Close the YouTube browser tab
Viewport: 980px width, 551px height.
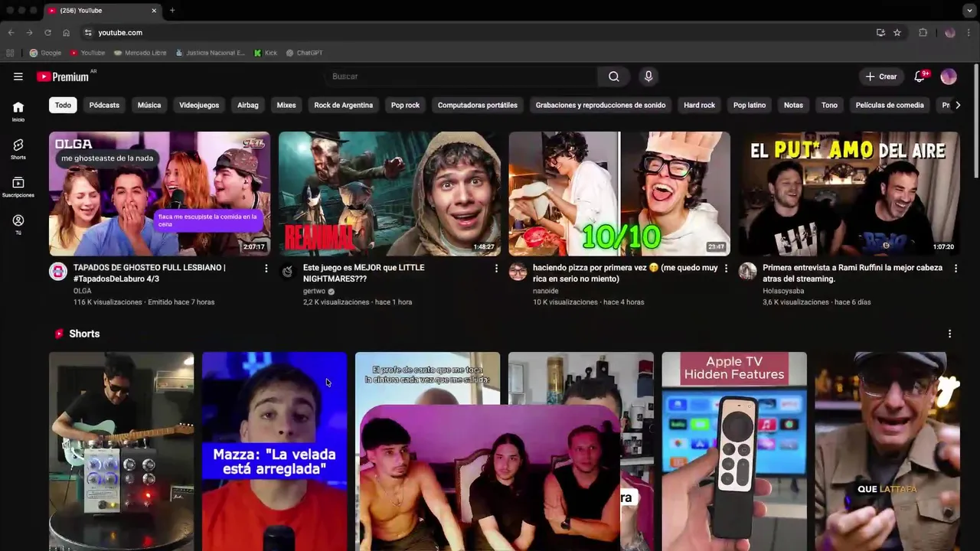click(154, 11)
